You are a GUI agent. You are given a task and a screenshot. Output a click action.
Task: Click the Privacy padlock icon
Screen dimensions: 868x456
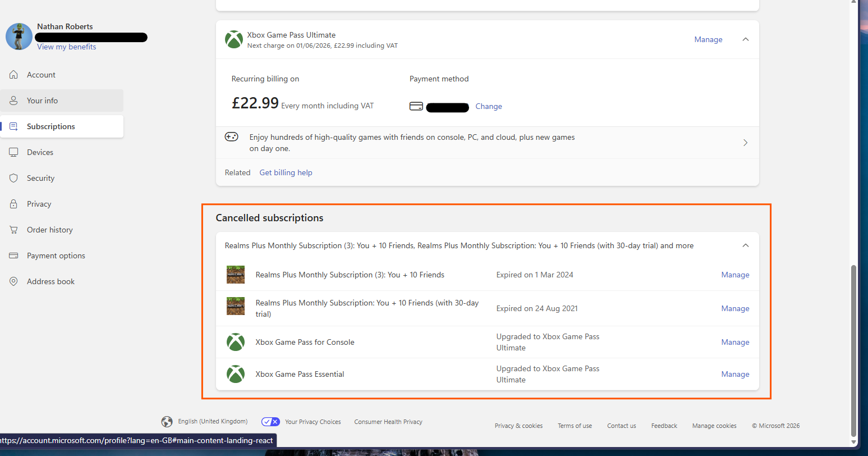pyautogui.click(x=13, y=204)
